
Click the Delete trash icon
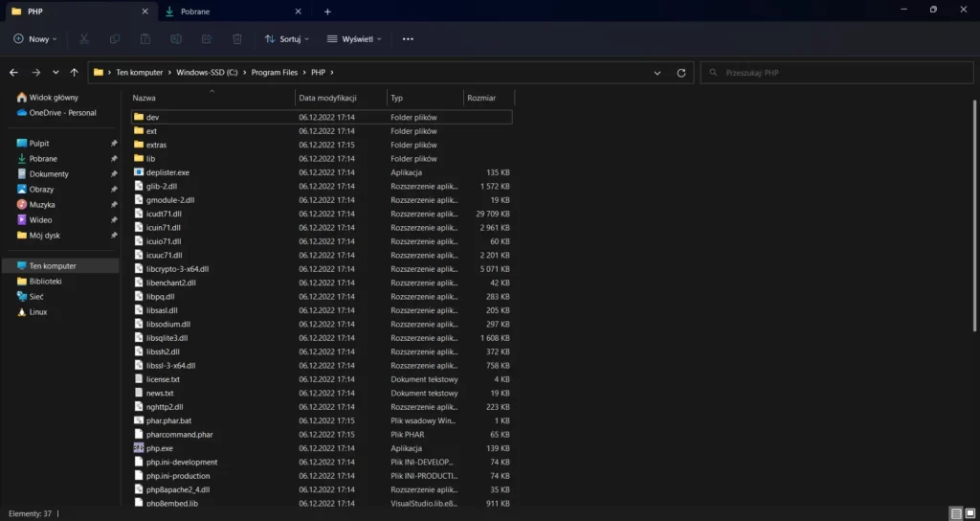click(237, 38)
